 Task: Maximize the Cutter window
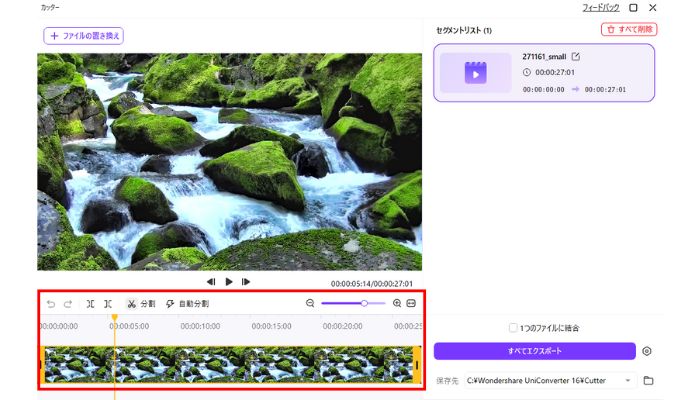[x=633, y=8]
